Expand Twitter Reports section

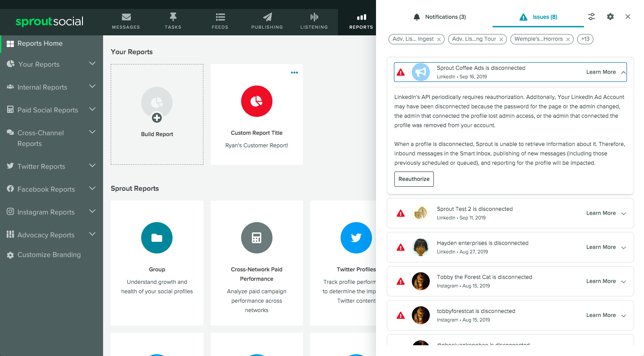pos(92,166)
